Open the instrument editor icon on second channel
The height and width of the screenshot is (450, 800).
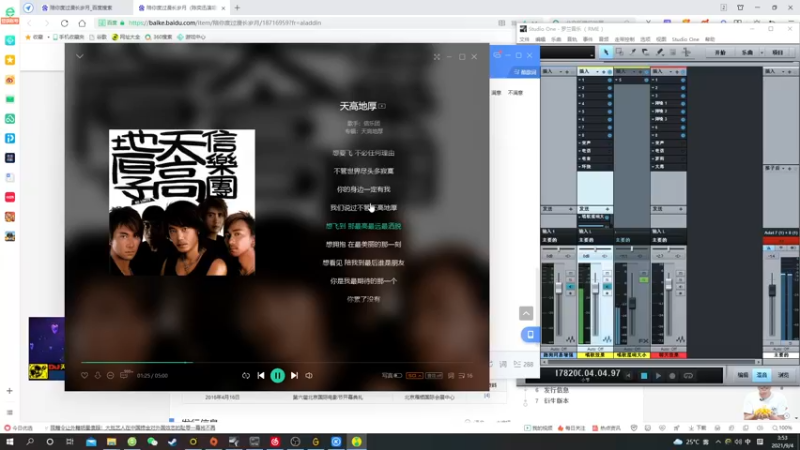pos(607,340)
